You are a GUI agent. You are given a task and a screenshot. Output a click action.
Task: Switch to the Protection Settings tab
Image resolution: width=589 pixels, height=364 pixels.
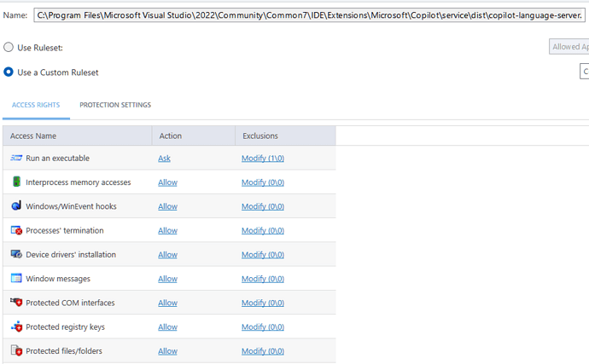(x=115, y=105)
